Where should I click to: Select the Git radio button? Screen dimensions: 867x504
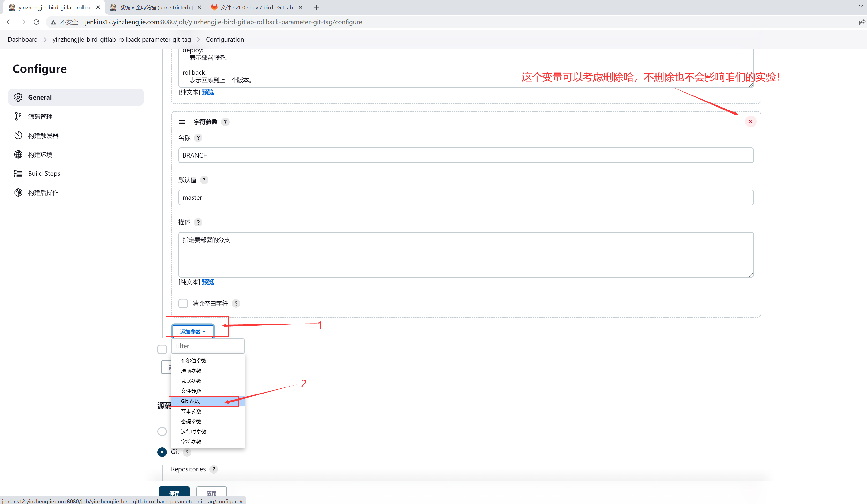[162, 452]
